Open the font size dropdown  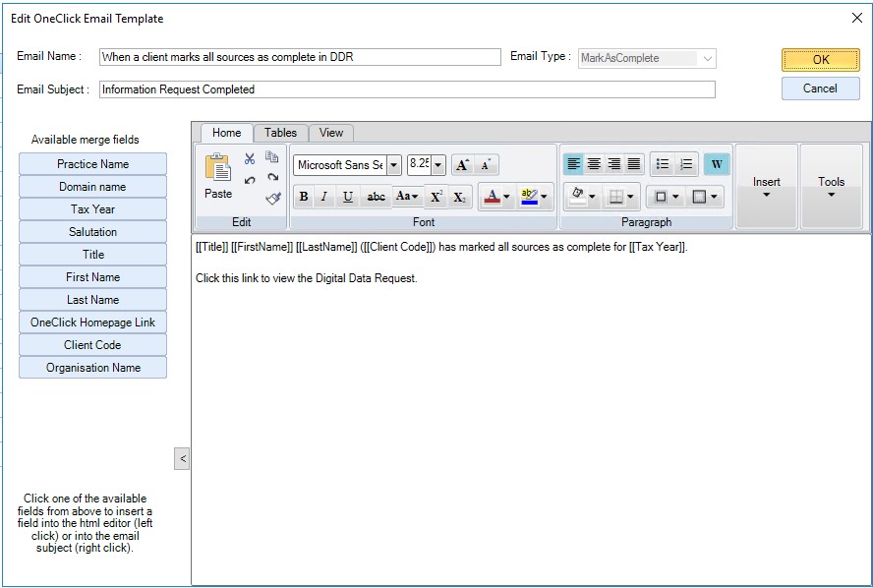coord(437,165)
